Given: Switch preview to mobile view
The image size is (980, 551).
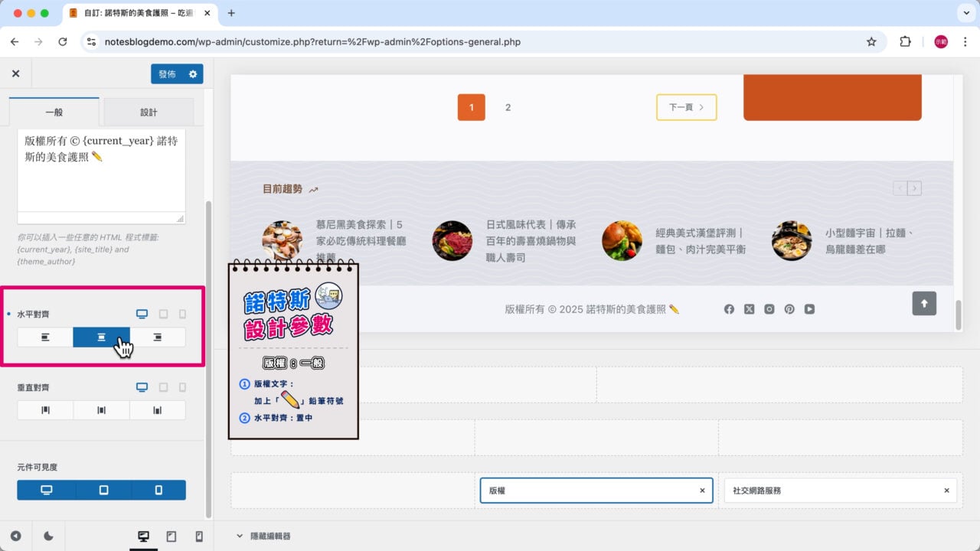Looking at the screenshot, I should (x=198, y=536).
